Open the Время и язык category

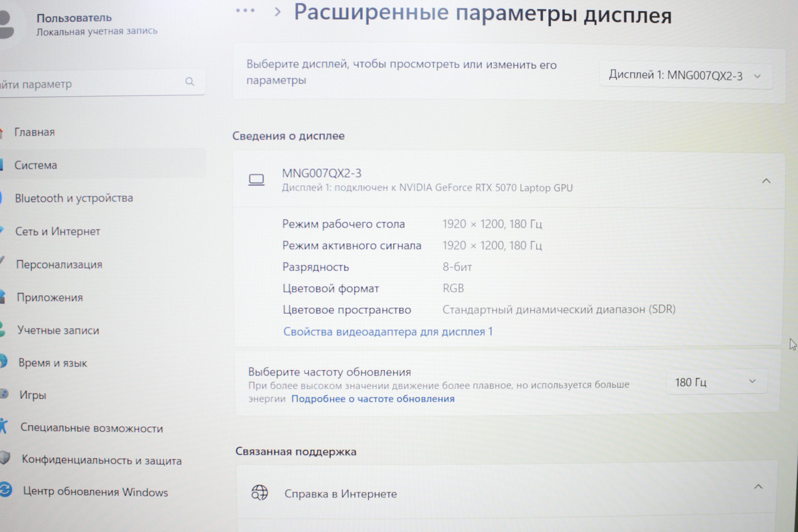click(53, 363)
